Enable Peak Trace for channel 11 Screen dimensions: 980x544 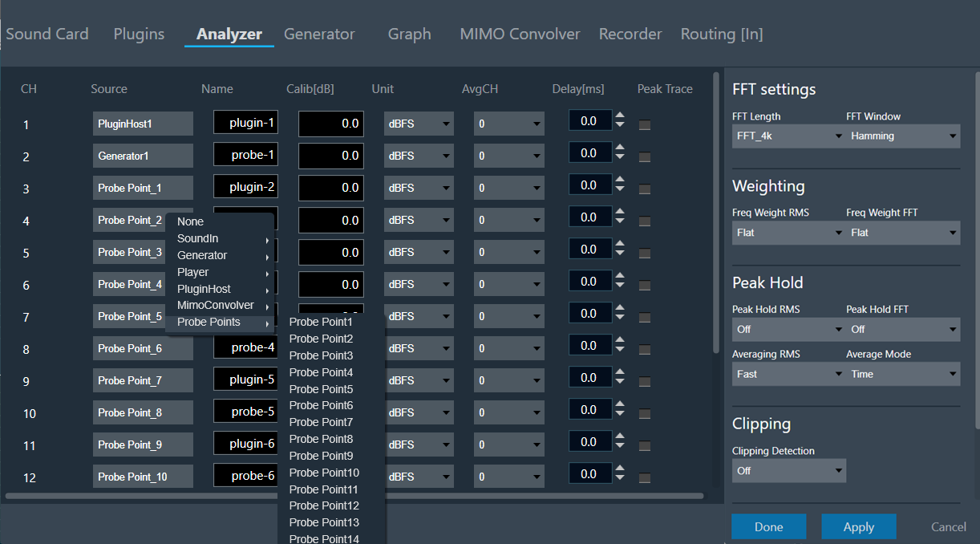[x=645, y=446]
